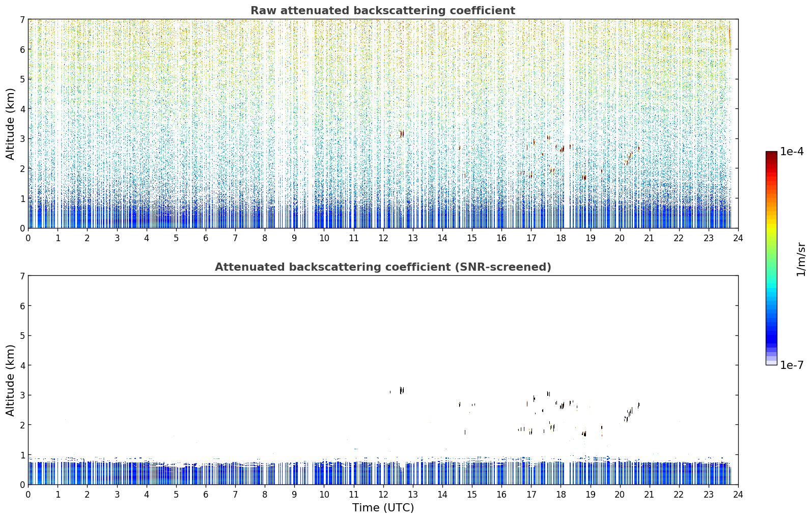Click the black cloud mark near 12.6 UTC in screened plot
The image size is (812, 519).
tap(402, 390)
